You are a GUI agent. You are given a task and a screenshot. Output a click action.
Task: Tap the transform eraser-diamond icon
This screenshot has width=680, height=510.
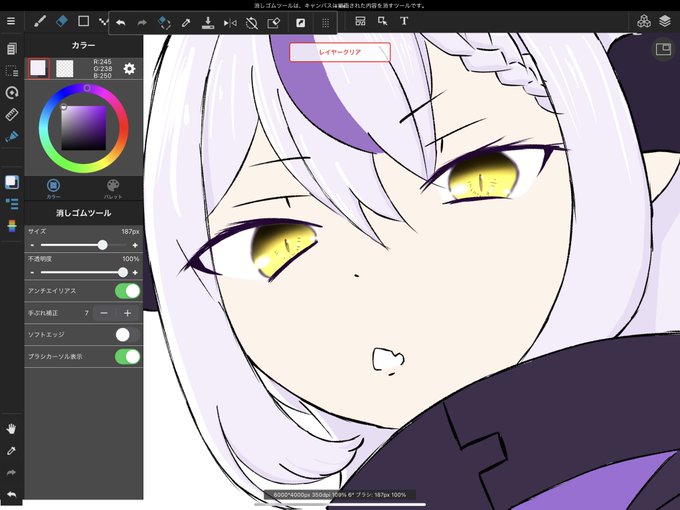(164, 23)
